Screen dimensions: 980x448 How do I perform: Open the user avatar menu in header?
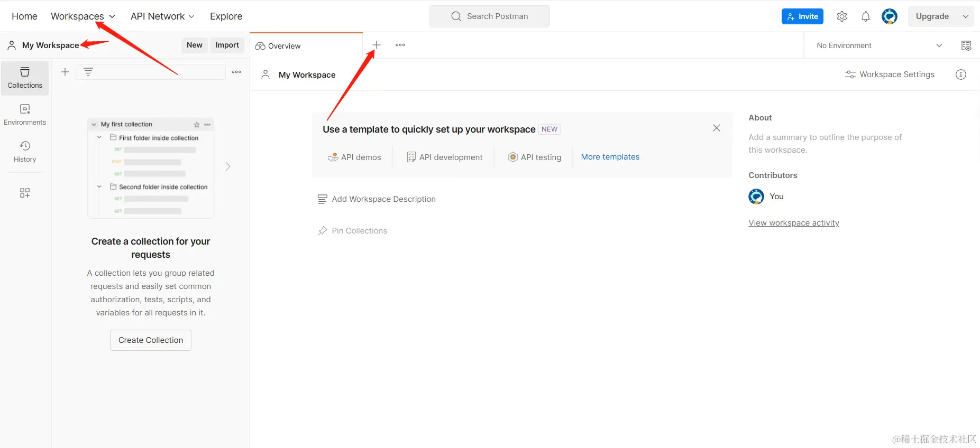click(890, 16)
